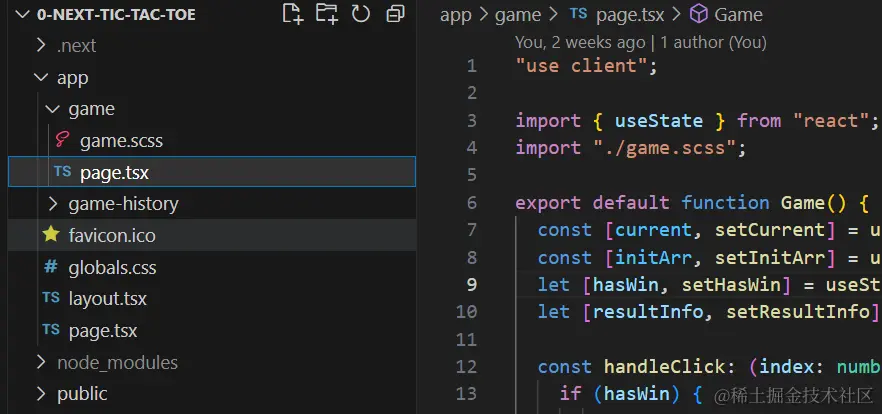
Task: Click line number 6 in the gutter
Action: (471, 202)
